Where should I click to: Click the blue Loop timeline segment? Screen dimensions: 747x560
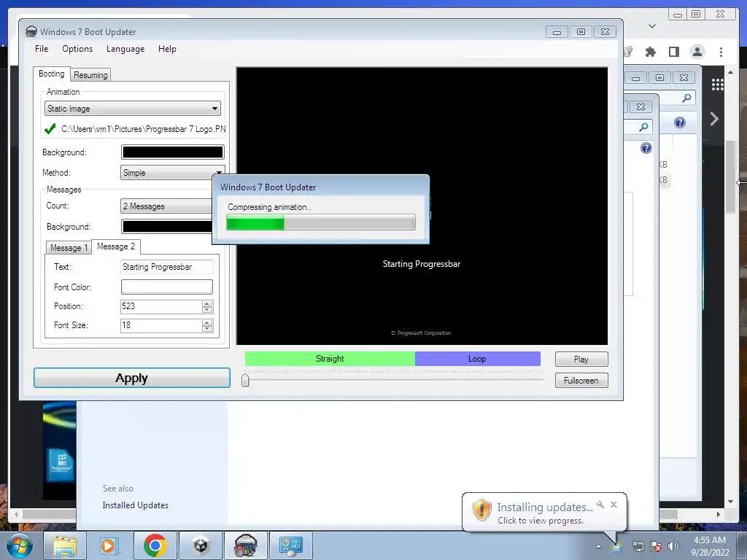point(477,359)
